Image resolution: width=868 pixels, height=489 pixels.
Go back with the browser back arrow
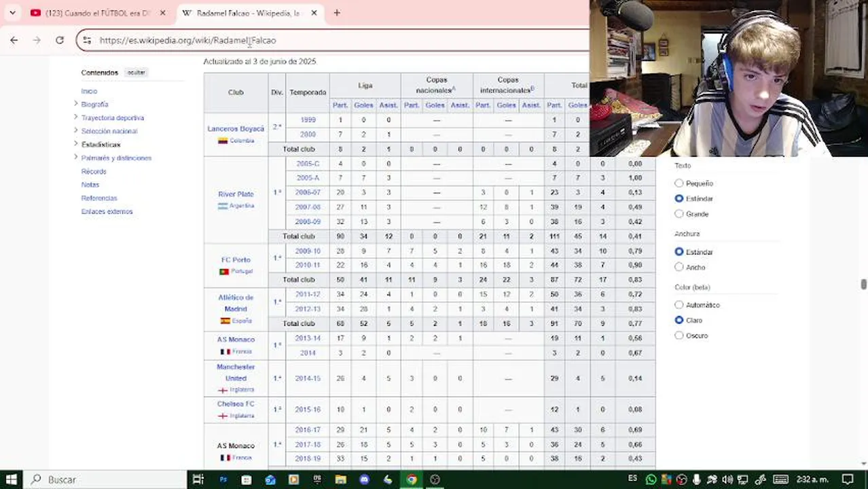(x=14, y=40)
